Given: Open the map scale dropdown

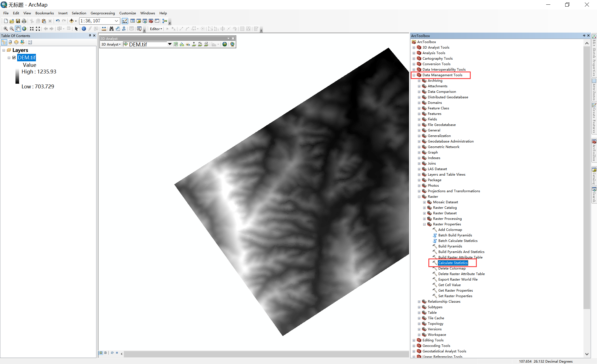Looking at the screenshot, I should click(116, 21).
